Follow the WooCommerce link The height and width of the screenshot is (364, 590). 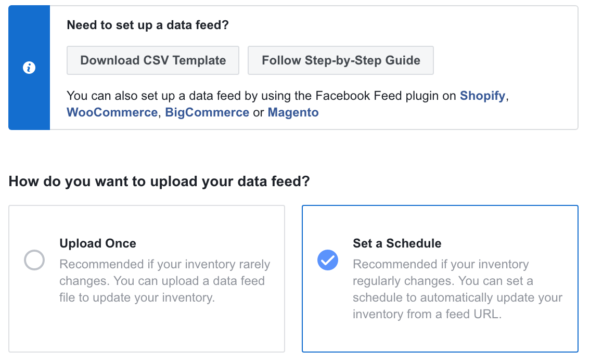coord(112,112)
